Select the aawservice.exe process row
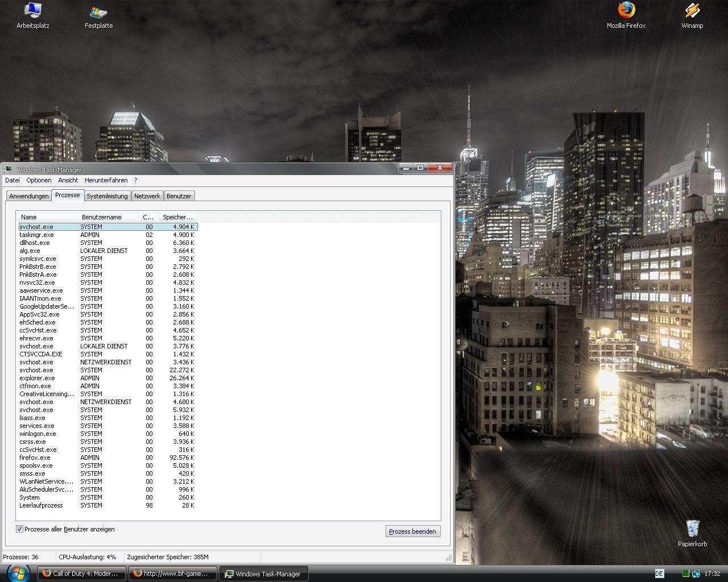 pos(107,290)
